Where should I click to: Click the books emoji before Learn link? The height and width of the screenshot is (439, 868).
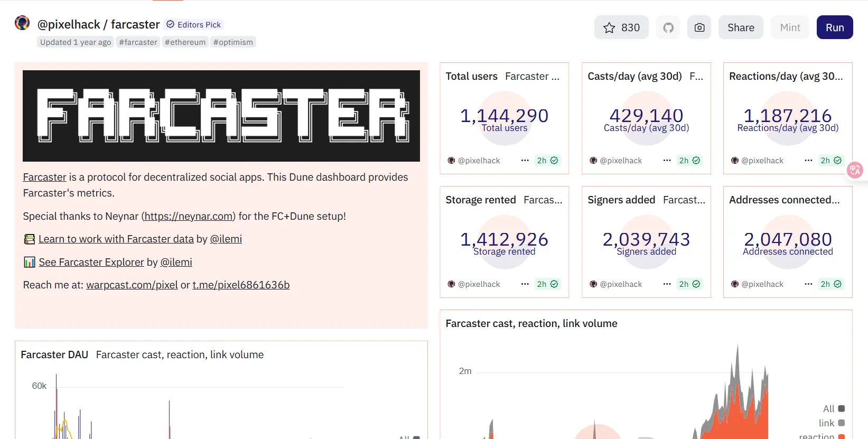(x=30, y=239)
